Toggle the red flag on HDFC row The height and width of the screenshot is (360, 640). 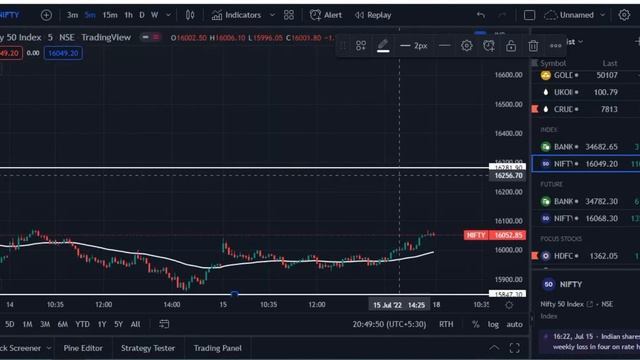click(x=535, y=256)
